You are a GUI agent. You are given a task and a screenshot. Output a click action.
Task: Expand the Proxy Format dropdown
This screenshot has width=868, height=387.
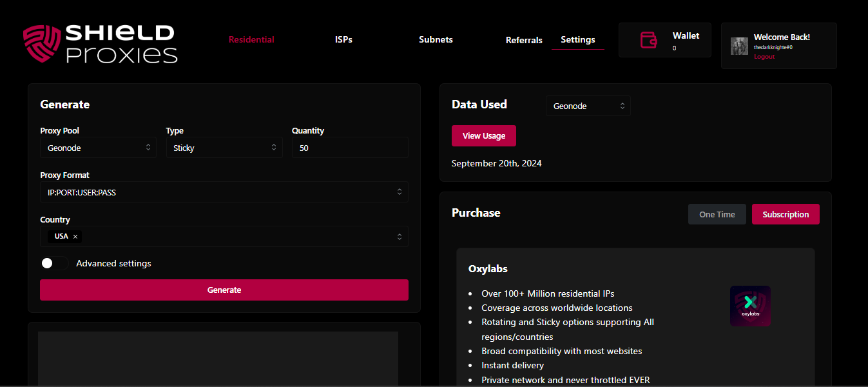pos(224,192)
